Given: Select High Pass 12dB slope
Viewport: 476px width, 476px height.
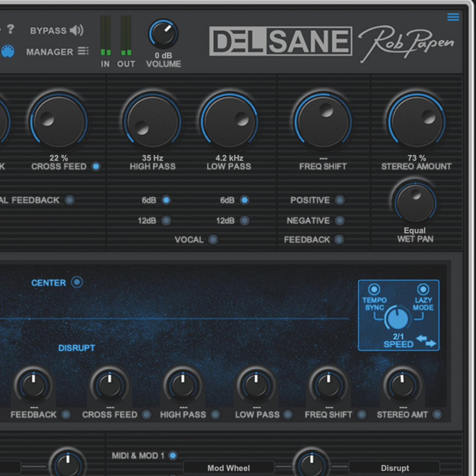Looking at the screenshot, I should 166,220.
